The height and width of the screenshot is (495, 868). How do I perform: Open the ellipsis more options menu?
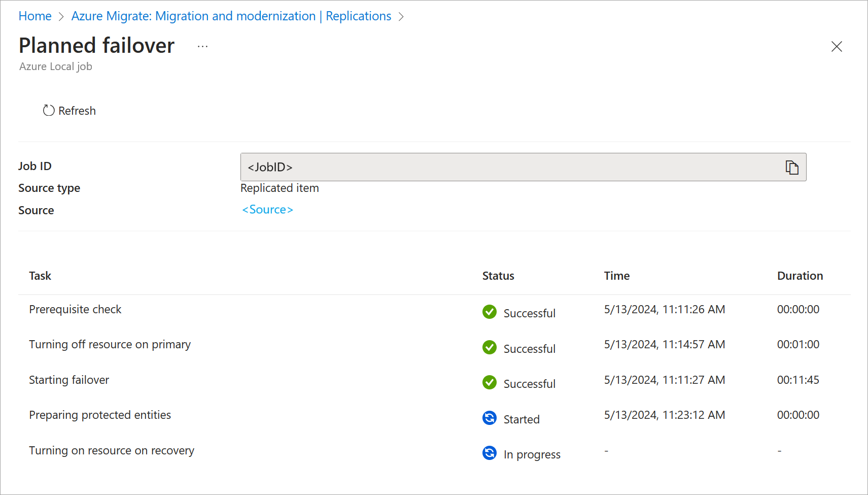point(202,46)
